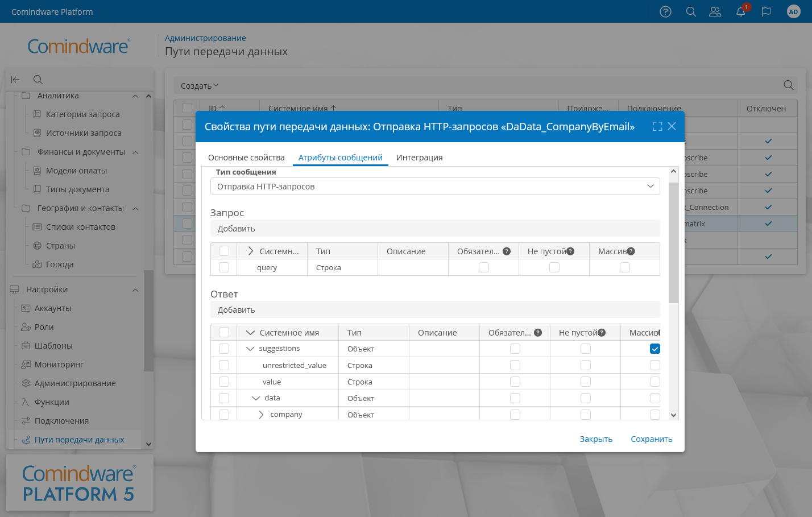
Task: Click Описание cell of query row
Action: [413, 267]
